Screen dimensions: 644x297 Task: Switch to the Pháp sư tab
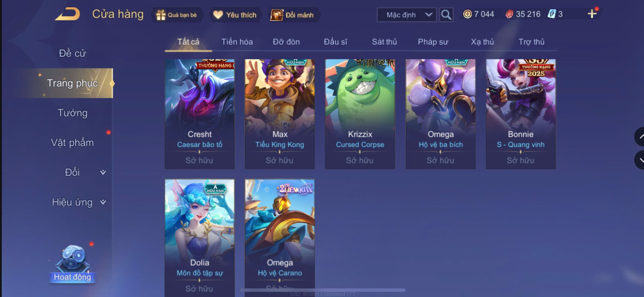click(x=433, y=42)
